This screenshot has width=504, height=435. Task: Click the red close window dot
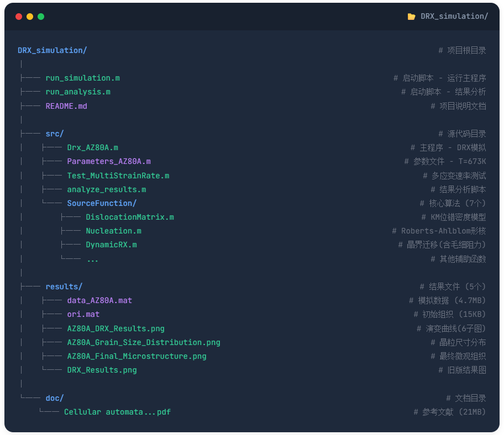coord(19,17)
